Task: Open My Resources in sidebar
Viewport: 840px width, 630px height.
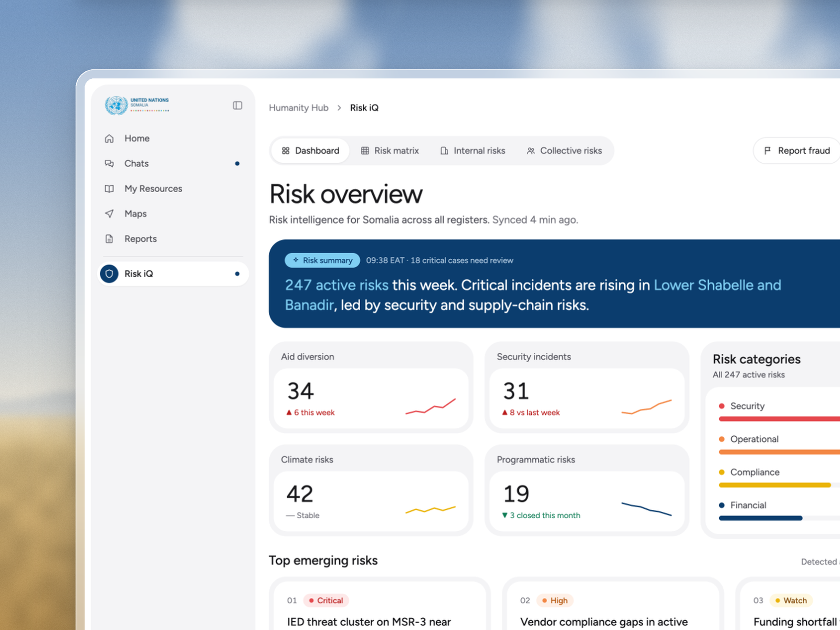Action: point(173,189)
